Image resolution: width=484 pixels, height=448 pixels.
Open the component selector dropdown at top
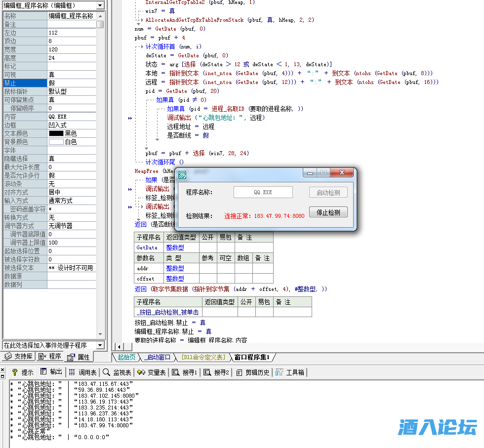click(100, 5)
